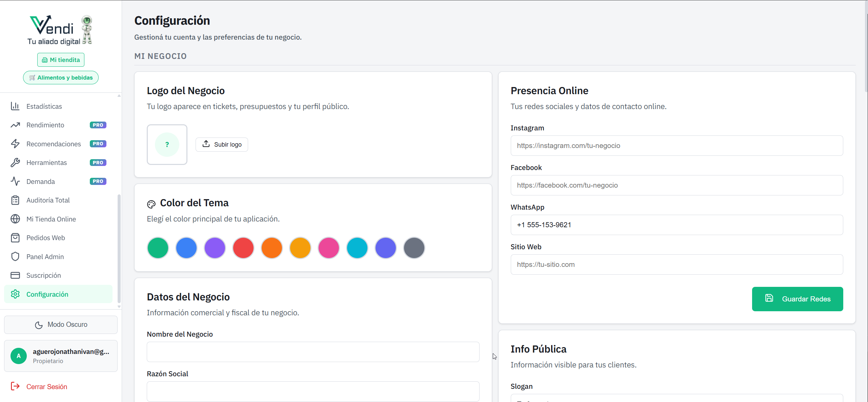The width and height of the screenshot is (868, 402).
Task: Select the Pedidos Web bag icon
Action: 16,238
